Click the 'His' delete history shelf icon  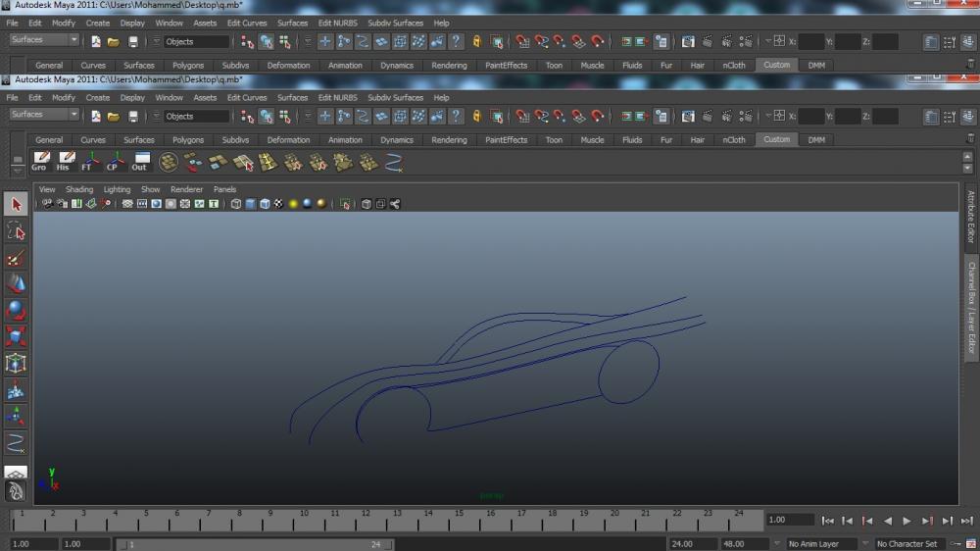click(x=65, y=162)
